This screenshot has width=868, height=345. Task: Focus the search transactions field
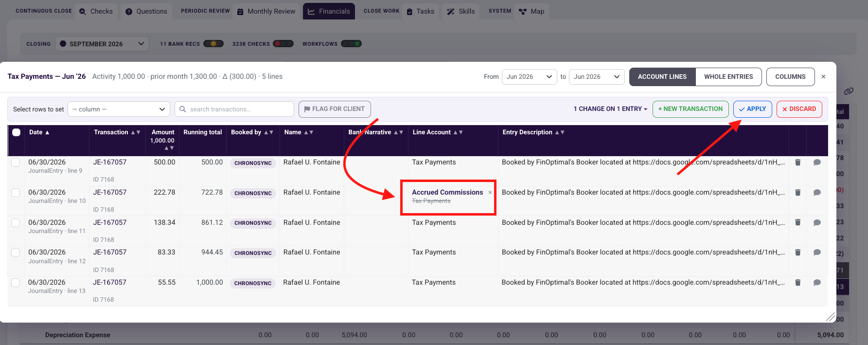(234, 109)
